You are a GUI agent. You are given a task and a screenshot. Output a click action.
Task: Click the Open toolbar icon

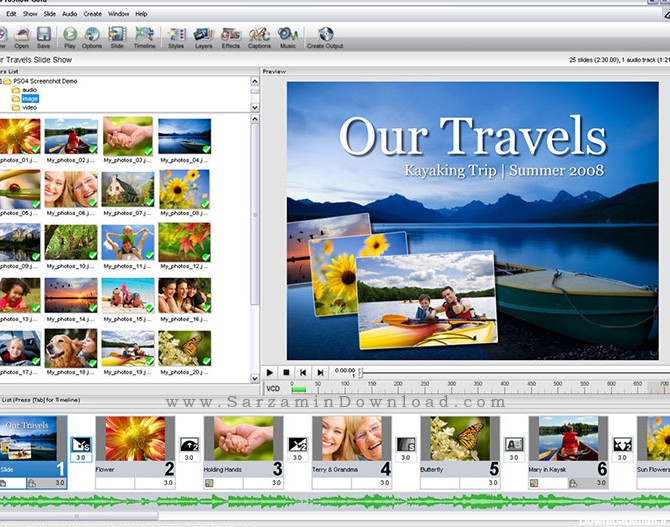click(22, 37)
